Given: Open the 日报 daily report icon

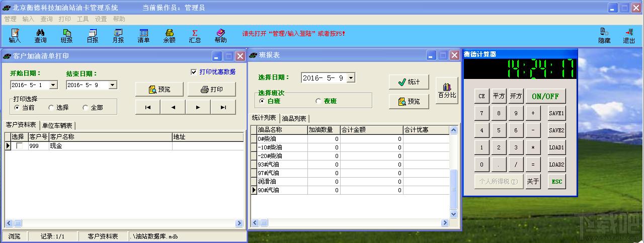Looking at the screenshot, I should click(93, 36).
